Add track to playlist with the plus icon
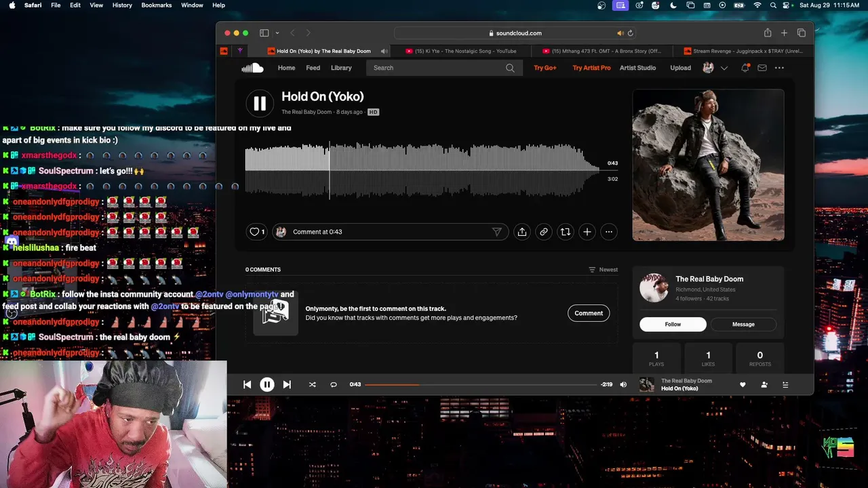Screen dimensions: 868x488 (587, 232)
